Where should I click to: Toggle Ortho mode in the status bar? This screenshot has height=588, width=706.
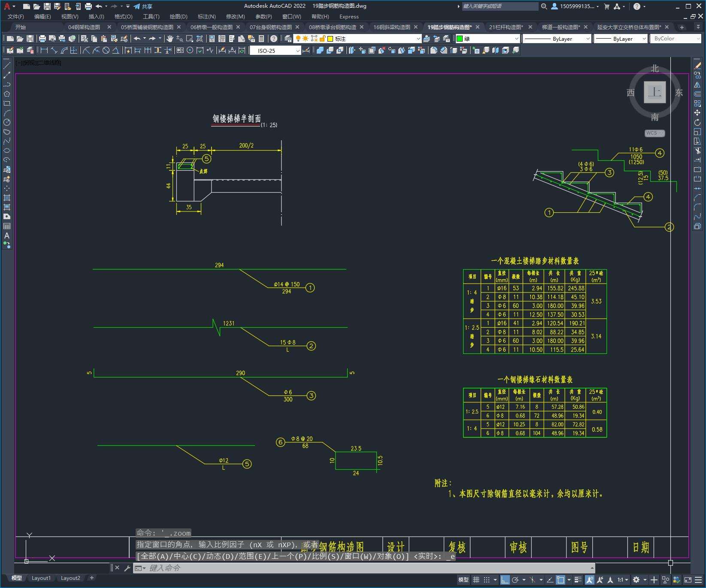(505, 580)
